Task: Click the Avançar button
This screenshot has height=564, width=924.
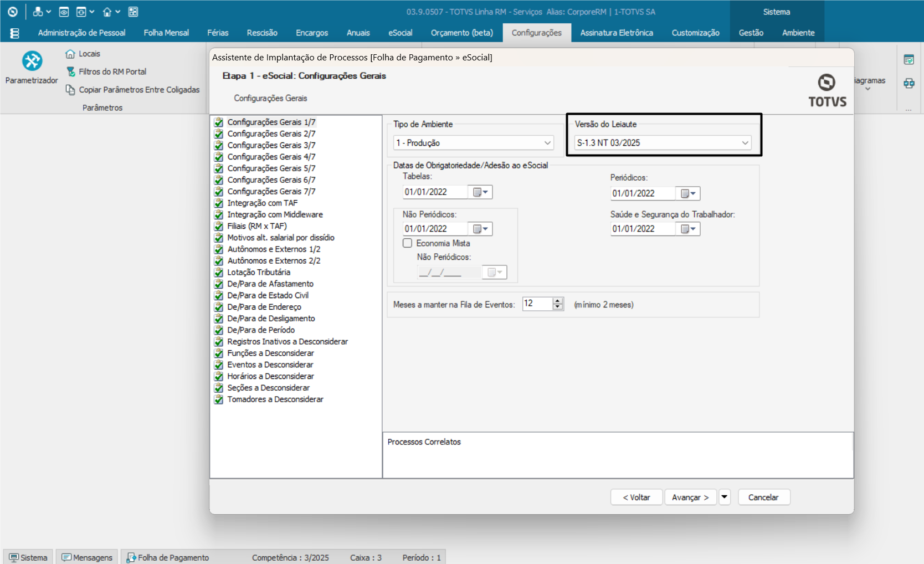Action: pos(691,497)
